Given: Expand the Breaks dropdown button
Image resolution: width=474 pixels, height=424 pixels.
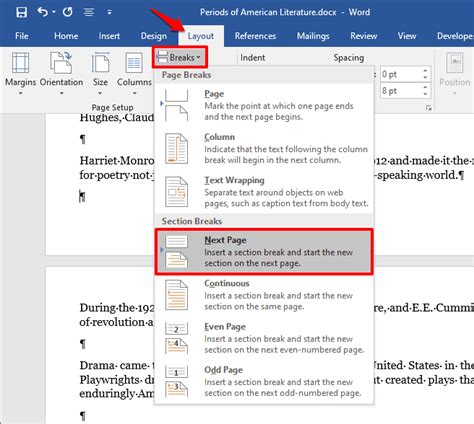Looking at the screenshot, I should pos(180,57).
